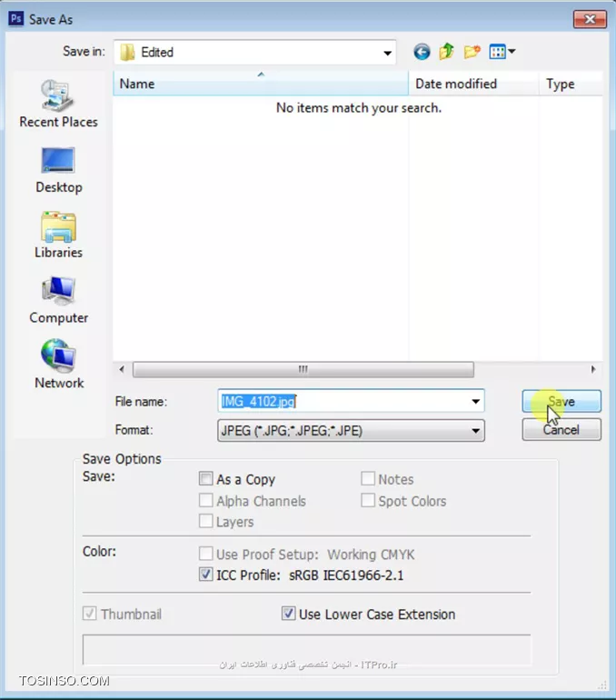Expand the Save in folder dropdown
The height and width of the screenshot is (700, 616).
(x=387, y=53)
